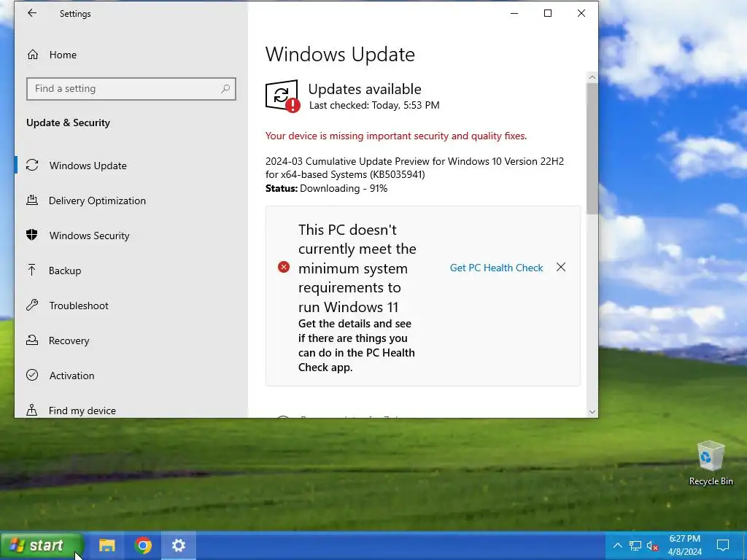Select Windows Update in the sidebar

click(x=131, y=166)
